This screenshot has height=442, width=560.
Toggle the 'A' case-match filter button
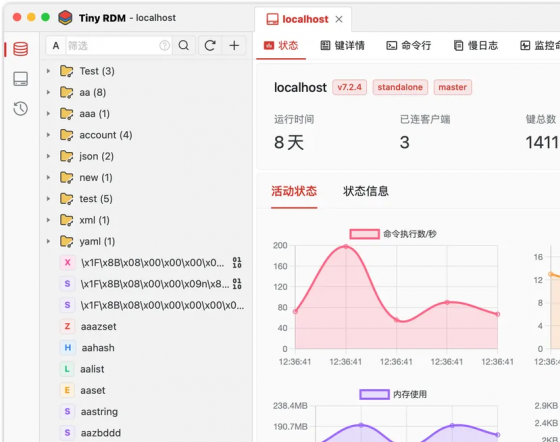click(x=56, y=45)
